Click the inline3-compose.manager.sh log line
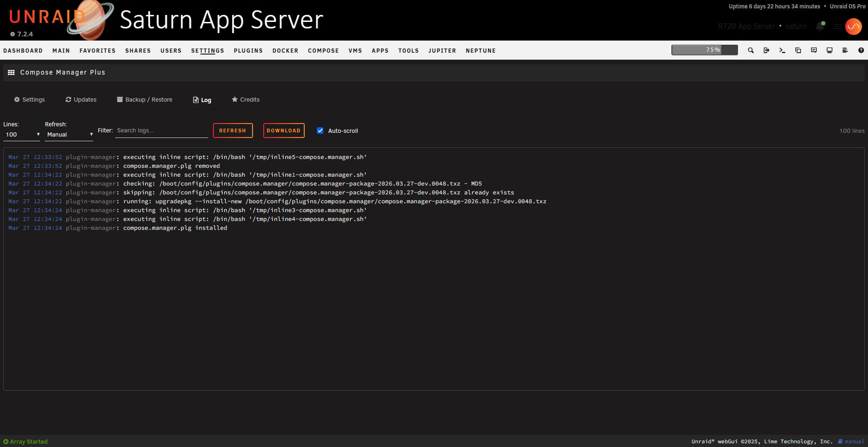The image size is (868, 447). (187, 210)
